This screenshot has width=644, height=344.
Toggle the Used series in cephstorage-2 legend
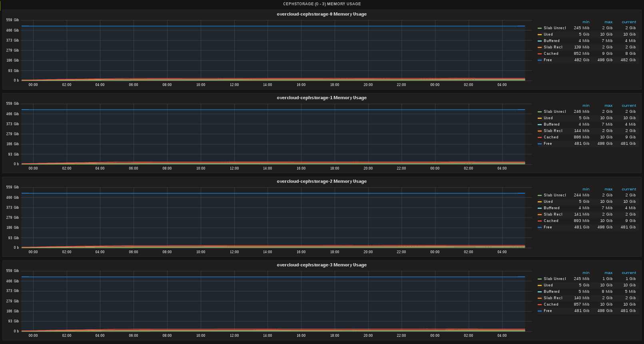pyautogui.click(x=548, y=202)
